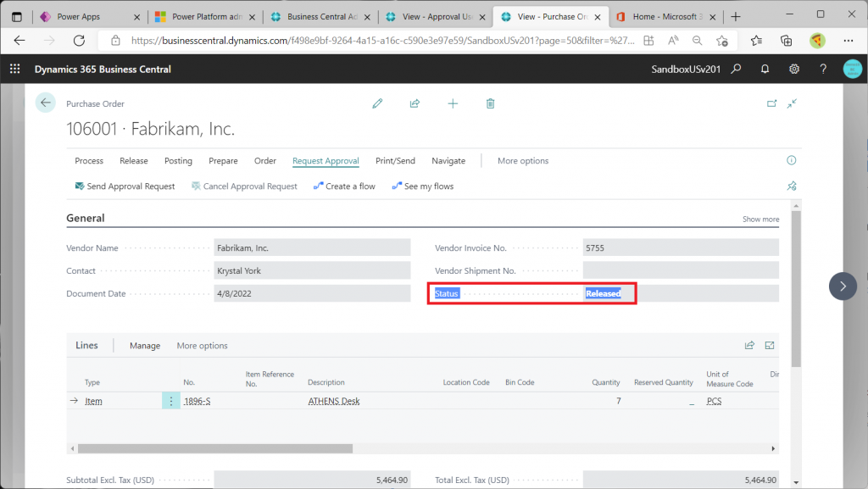Open the FactBox information icon

(792, 160)
